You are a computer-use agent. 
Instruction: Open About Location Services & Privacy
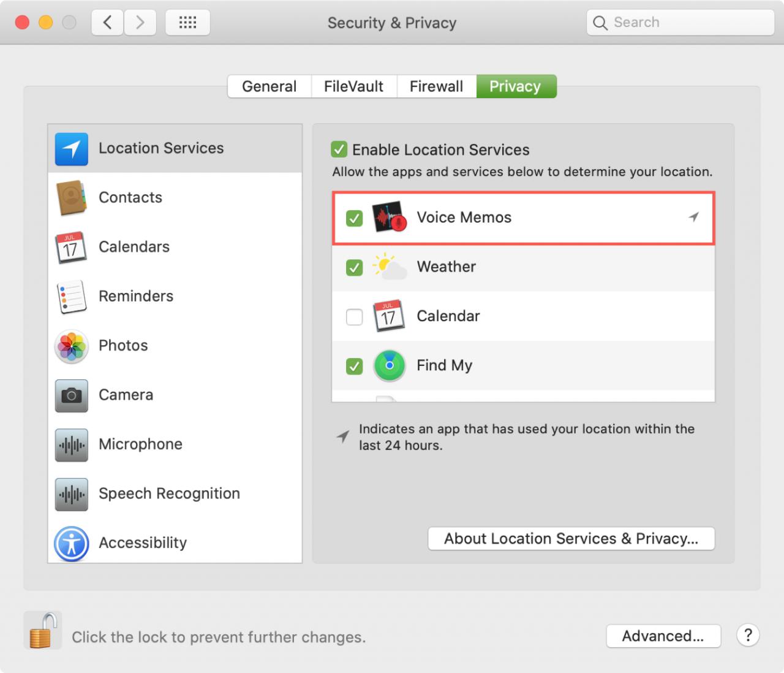point(571,539)
